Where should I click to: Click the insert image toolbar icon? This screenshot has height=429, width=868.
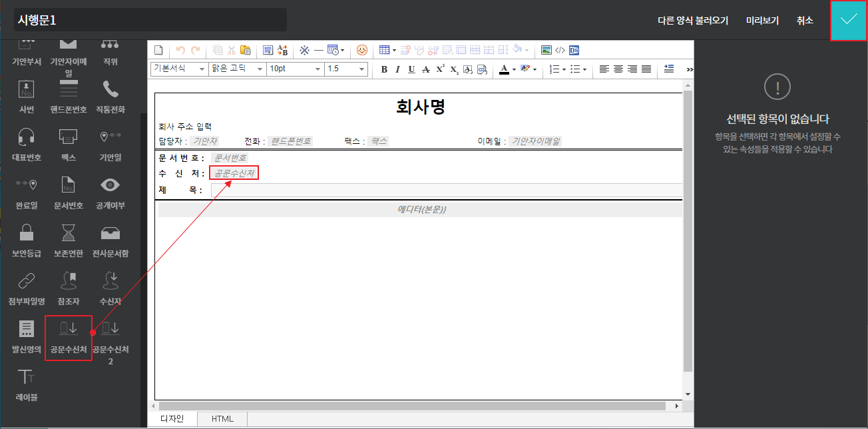point(546,50)
